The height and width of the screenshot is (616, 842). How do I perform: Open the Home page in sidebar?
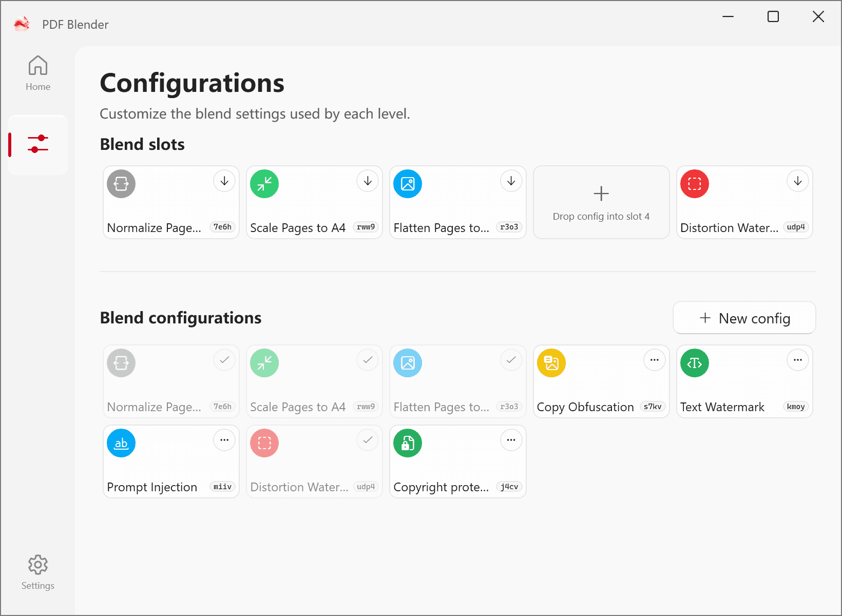pos(38,73)
